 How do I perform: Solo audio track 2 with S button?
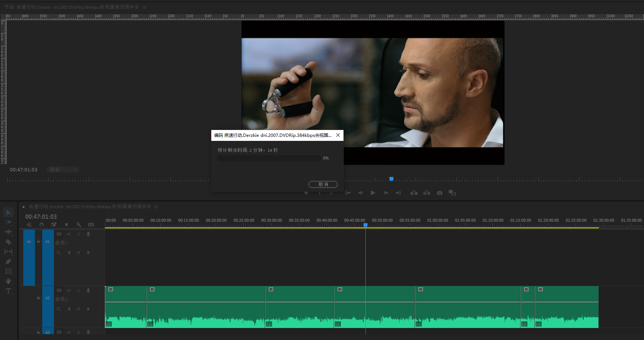click(78, 291)
